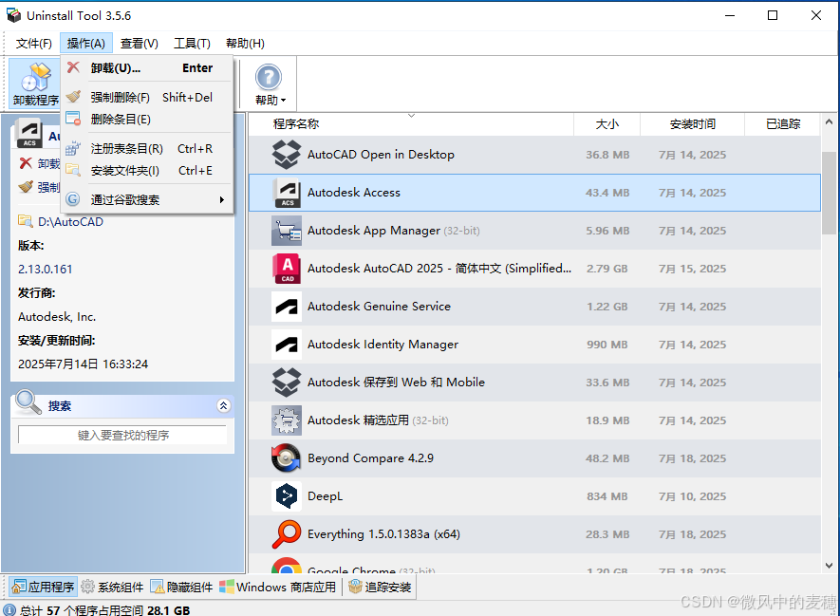Image resolution: width=840 pixels, height=616 pixels.
Task: Click the 强制 removal link in details panel
Action: pos(48,187)
